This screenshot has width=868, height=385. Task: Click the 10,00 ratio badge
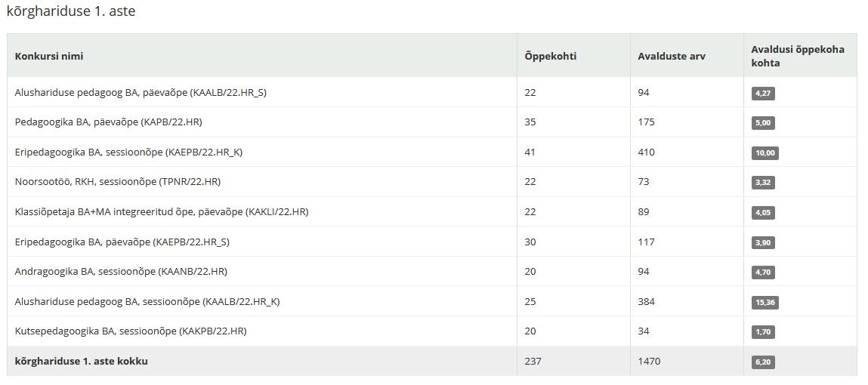pyautogui.click(x=765, y=153)
